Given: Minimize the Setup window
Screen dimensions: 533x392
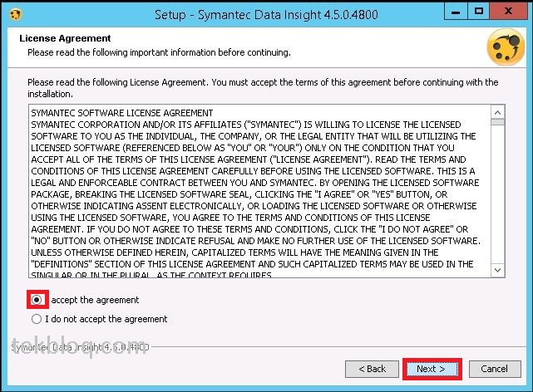Looking at the screenshot, I should point(456,12).
